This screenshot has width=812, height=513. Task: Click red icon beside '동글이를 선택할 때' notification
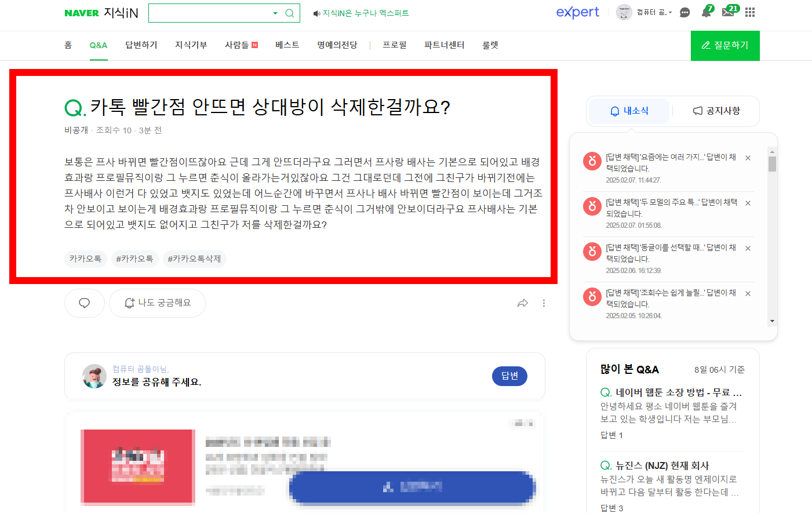(592, 252)
